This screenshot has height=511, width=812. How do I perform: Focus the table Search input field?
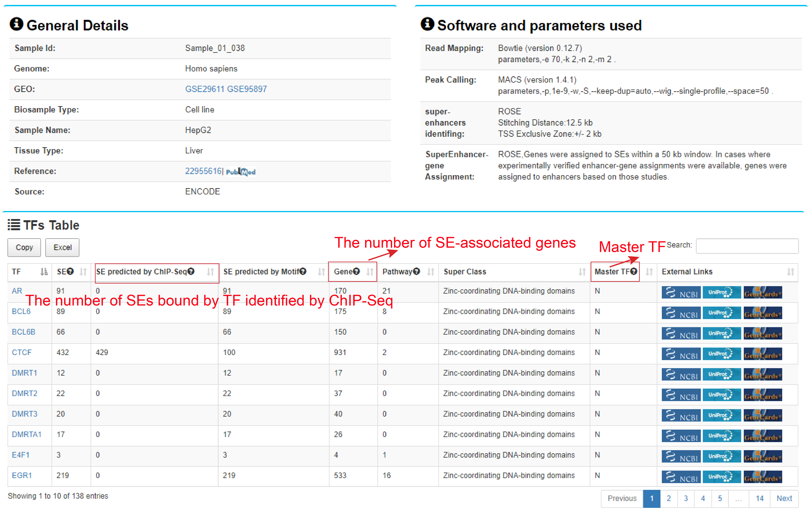pyautogui.click(x=747, y=246)
